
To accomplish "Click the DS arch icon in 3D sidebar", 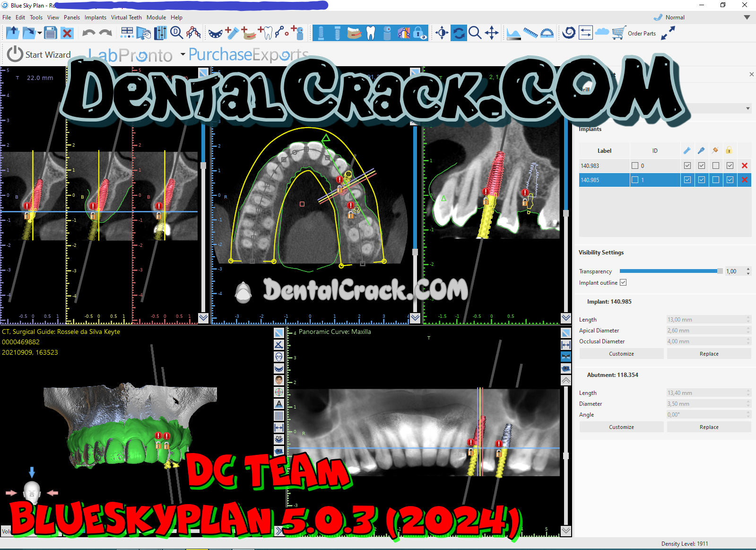I will coord(279,439).
